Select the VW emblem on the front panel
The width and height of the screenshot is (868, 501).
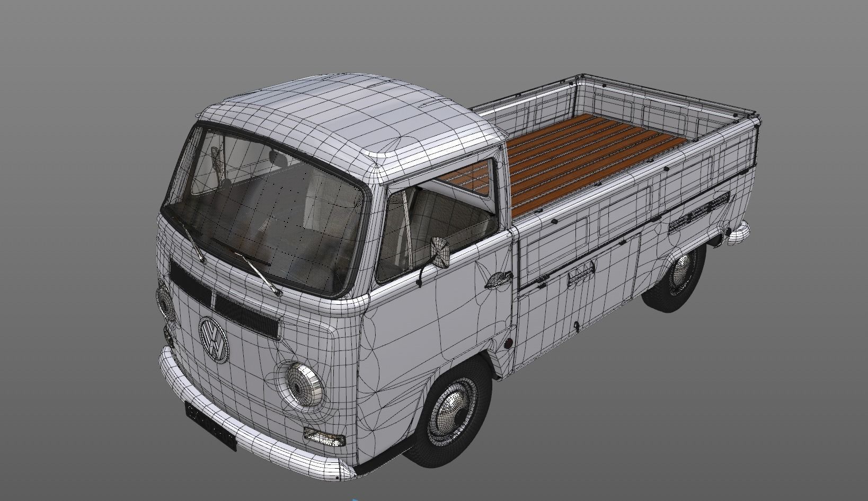coord(214,340)
